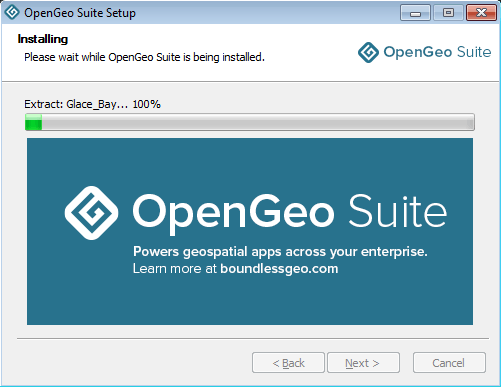Click the OpenGeo Suite text in the header

(437, 52)
